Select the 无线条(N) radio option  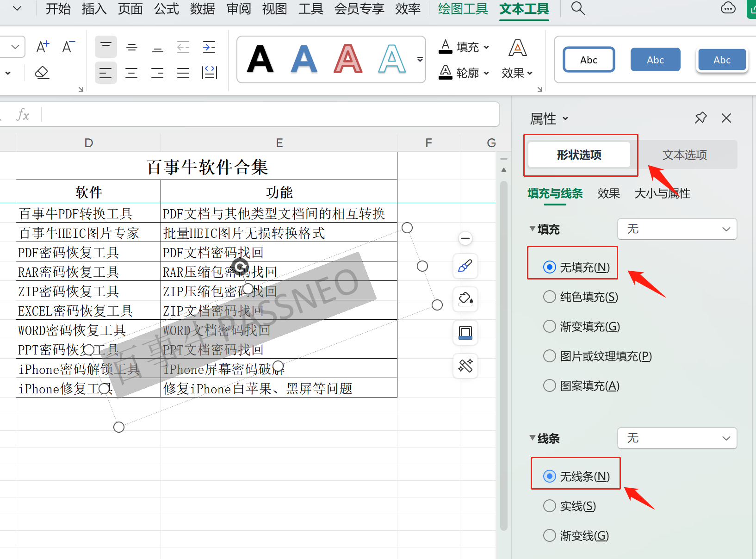point(576,476)
